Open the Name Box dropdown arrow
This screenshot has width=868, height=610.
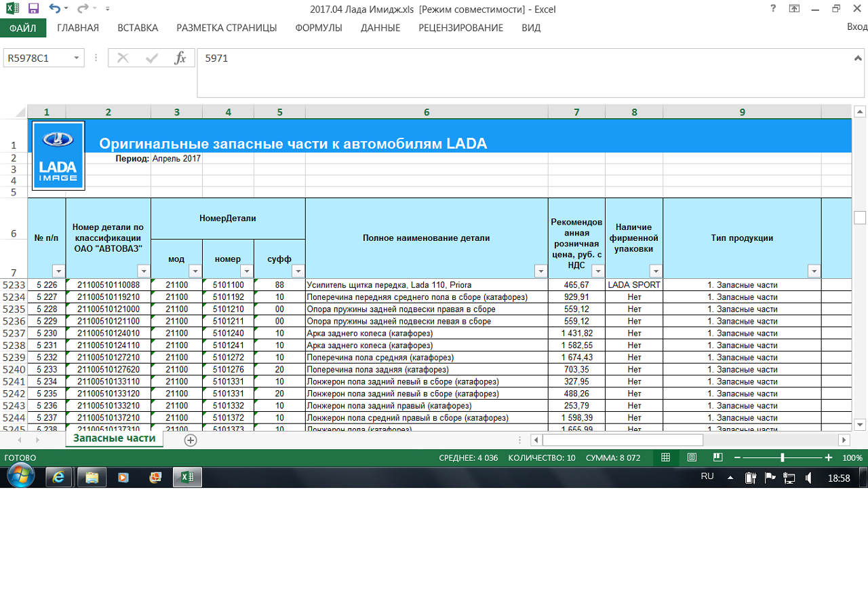[77, 58]
